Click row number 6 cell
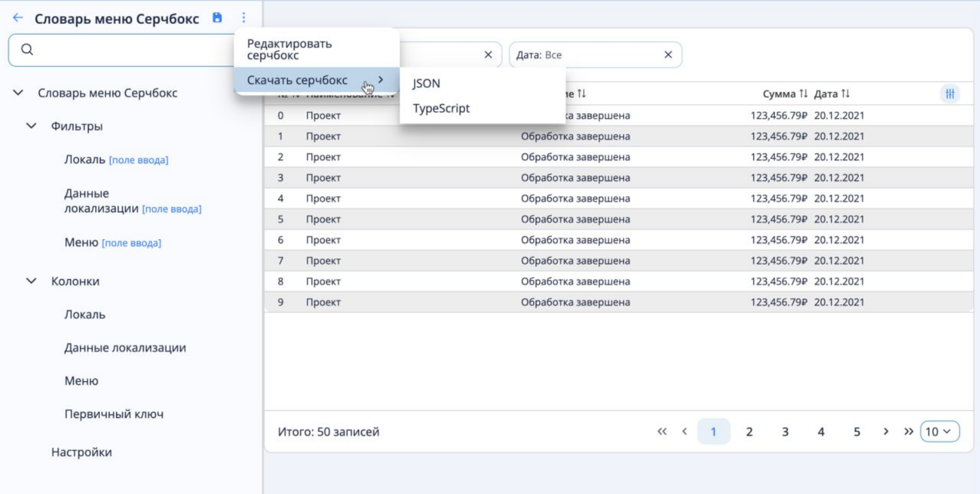Viewport: 980px width, 494px height. 280,240
